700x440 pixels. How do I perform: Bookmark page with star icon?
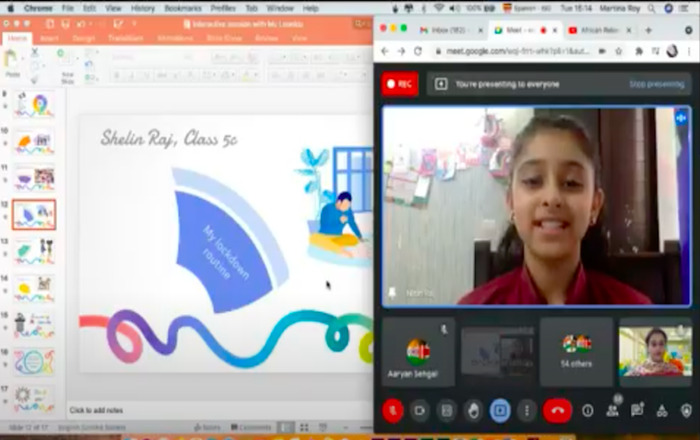618,51
